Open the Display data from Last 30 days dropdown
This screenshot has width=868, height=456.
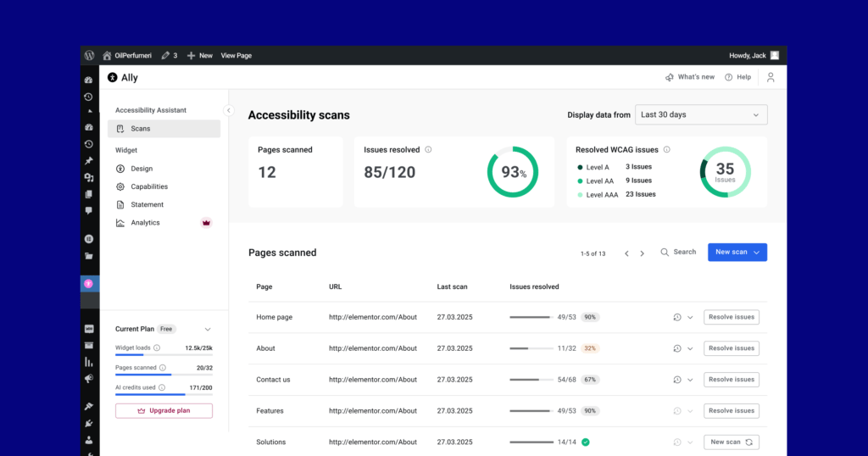(704, 114)
